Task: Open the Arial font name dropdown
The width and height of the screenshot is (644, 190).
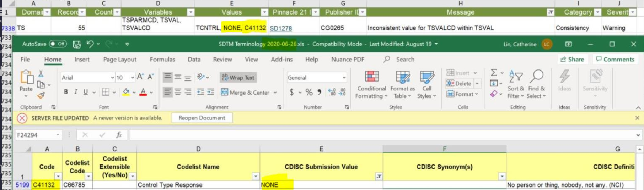Action: [112, 78]
